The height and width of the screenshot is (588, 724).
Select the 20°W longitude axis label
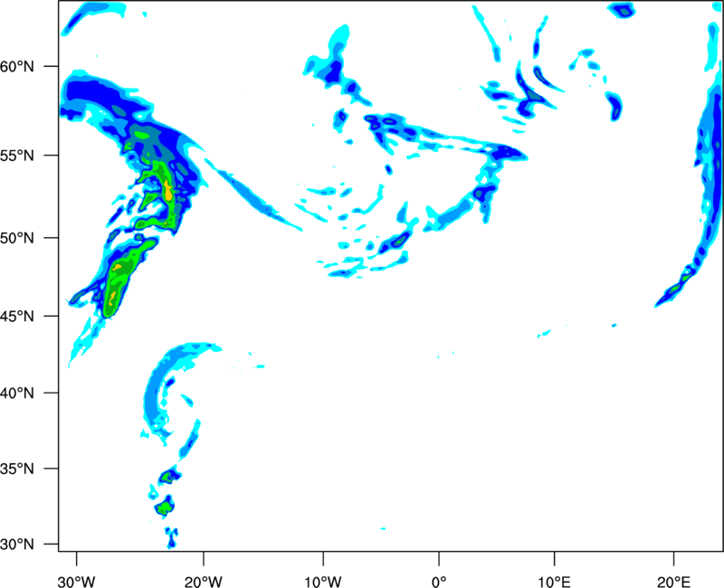[x=204, y=582]
